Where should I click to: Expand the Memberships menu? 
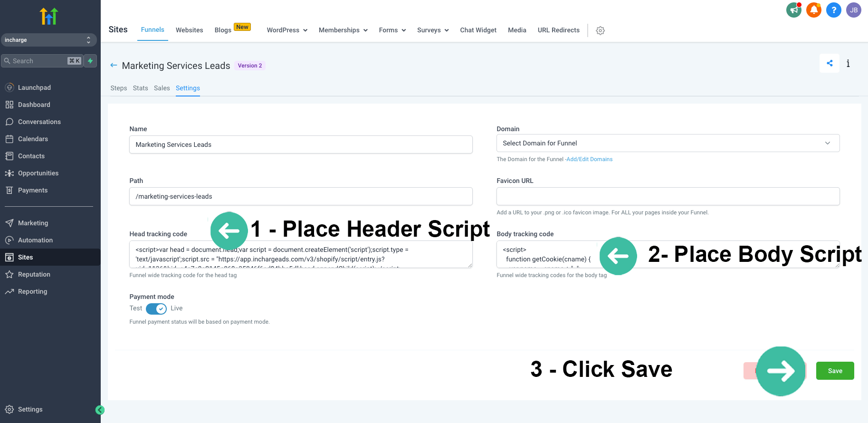click(x=343, y=30)
